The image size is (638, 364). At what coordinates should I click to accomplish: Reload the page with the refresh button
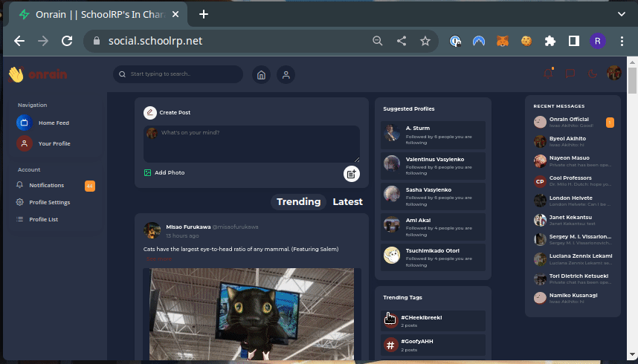67,41
